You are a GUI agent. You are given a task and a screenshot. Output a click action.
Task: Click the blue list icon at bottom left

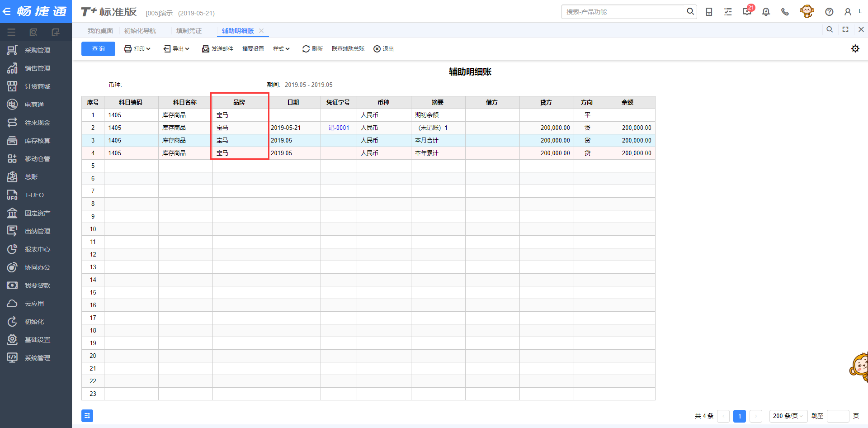(87, 416)
